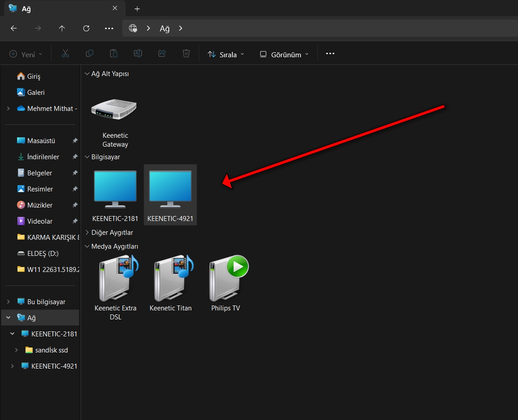Click the network globe icon in address bar
The image size is (518, 420).
(133, 28)
